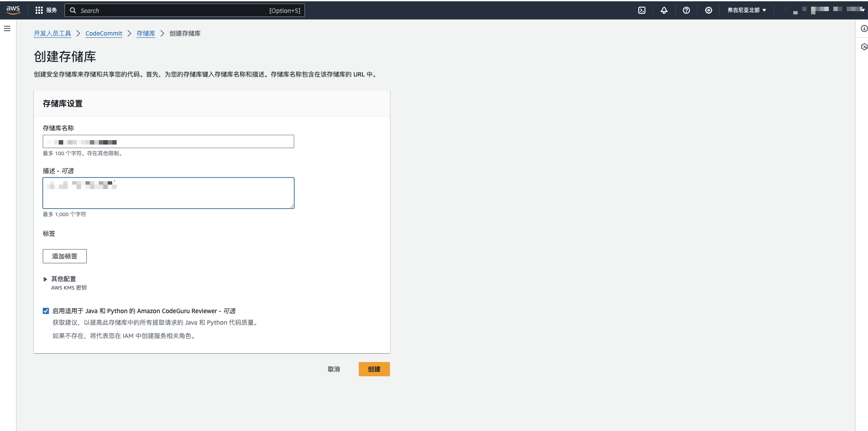Focus the top Search bar
This screenshot has width=868, height=431.
pos(185,10)
